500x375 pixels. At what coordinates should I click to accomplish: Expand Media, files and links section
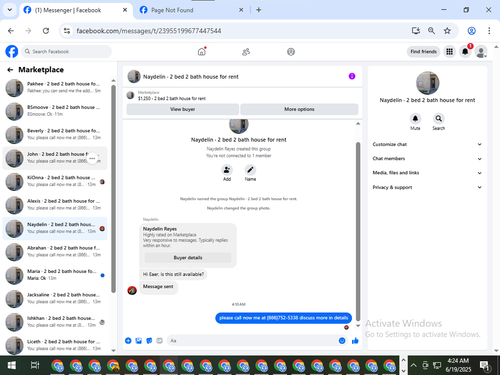tap(427, 173)
